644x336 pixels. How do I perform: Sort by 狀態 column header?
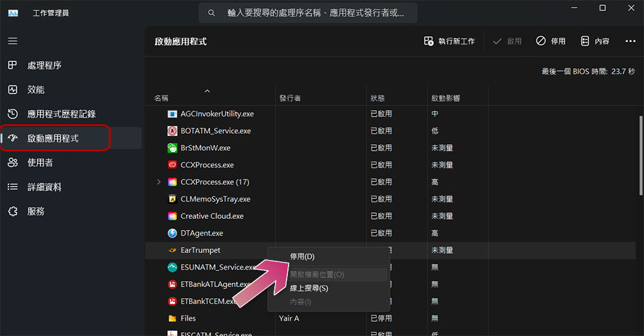tap(377, 98)
